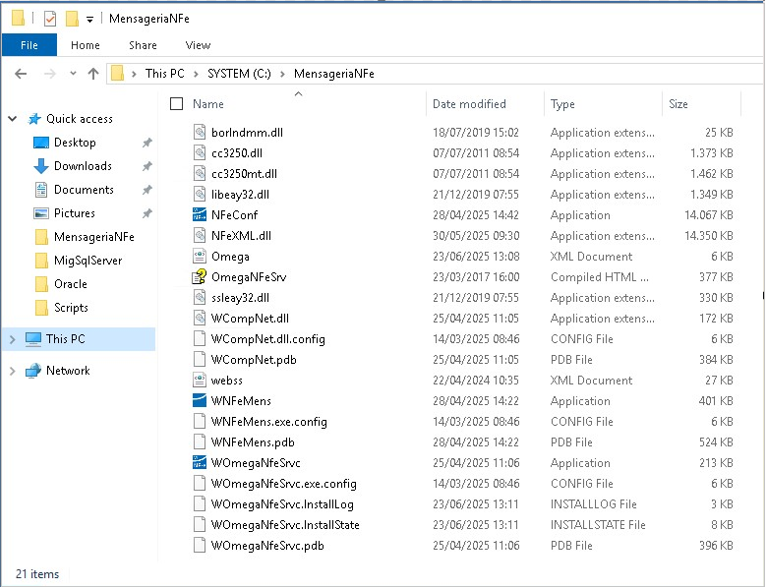Open Scripts folder in Quick access
767x587 pixels.
[71, 308]
